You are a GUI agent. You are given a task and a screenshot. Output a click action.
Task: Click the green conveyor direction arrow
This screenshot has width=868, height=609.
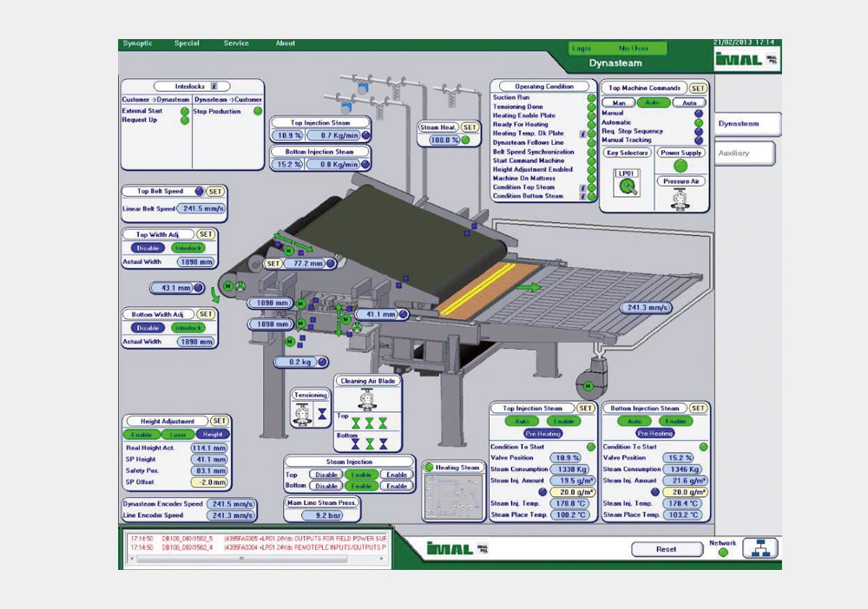529,287
